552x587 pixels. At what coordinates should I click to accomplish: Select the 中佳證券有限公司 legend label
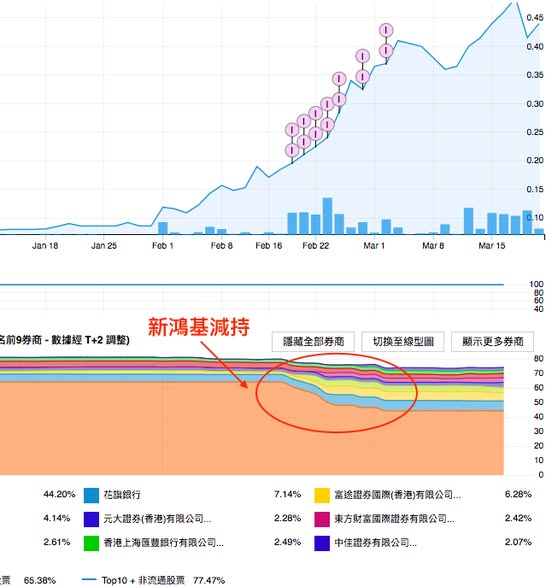pyautogui.click(x=375, y=542)
